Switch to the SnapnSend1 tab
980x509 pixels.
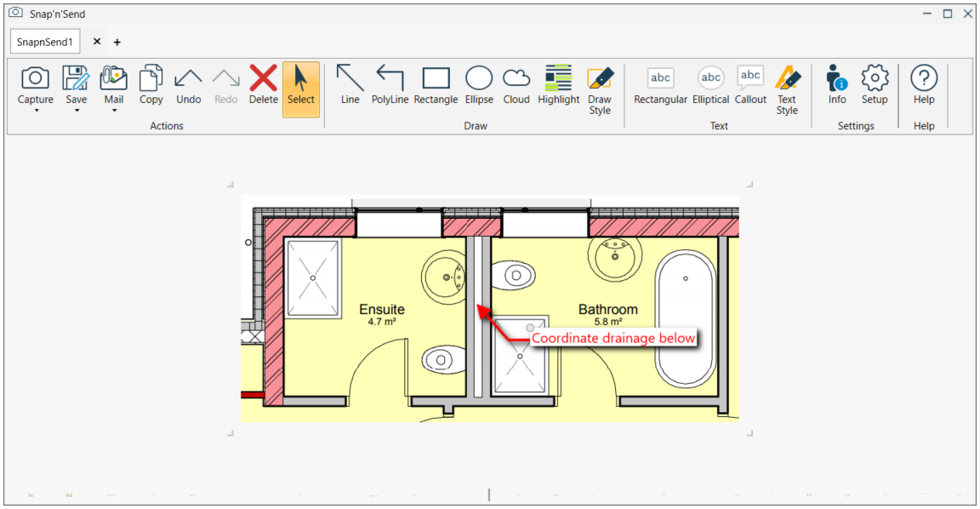click(44, 42)
